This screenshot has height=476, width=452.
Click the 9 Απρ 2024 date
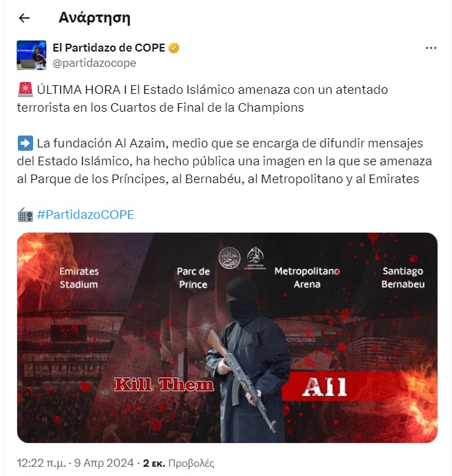coord(104,463)
